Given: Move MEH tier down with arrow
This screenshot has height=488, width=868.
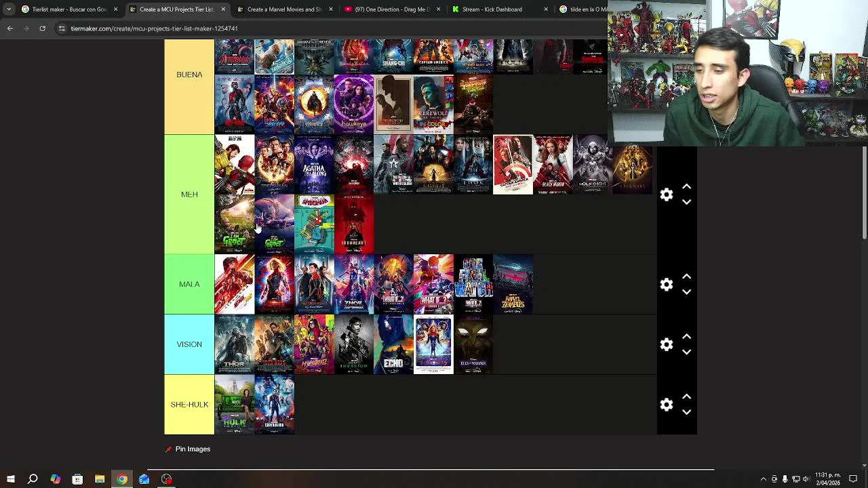Looking at the screenshot, I should tap(686, 202).
